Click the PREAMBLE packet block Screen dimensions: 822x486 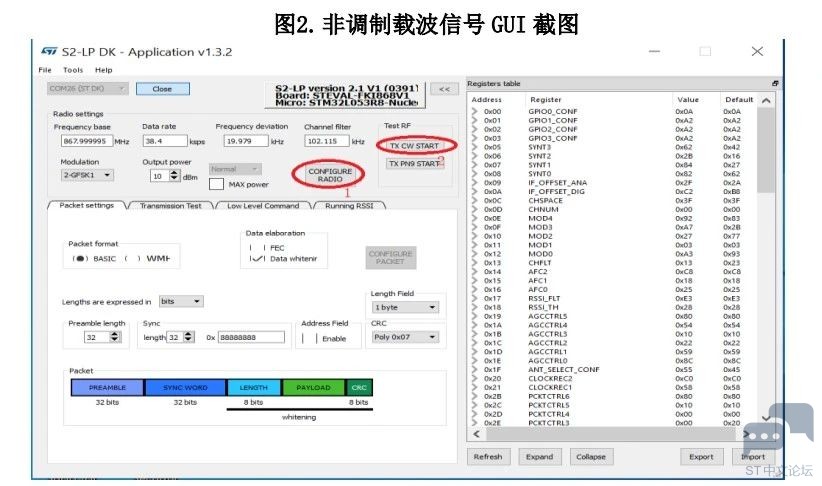107,388
